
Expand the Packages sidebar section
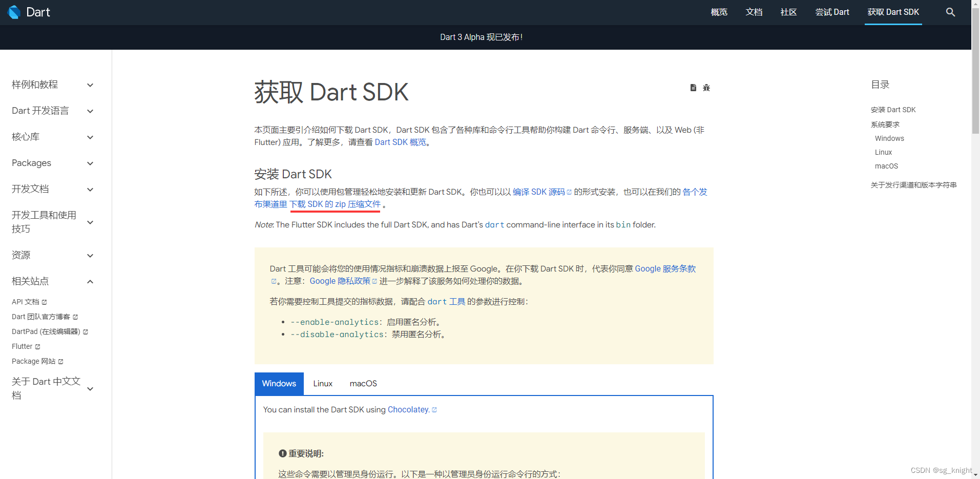pos(90,163)
